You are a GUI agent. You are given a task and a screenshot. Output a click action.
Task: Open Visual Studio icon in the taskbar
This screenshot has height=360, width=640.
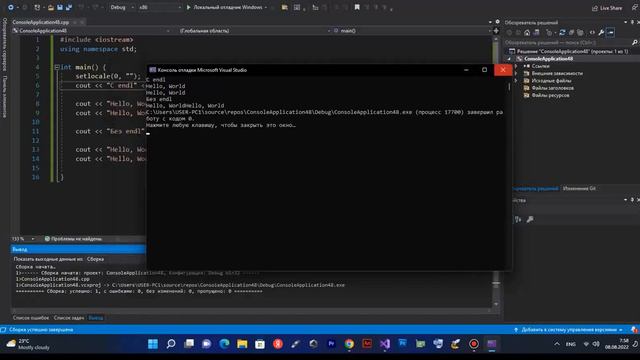(x=384, y=344)
